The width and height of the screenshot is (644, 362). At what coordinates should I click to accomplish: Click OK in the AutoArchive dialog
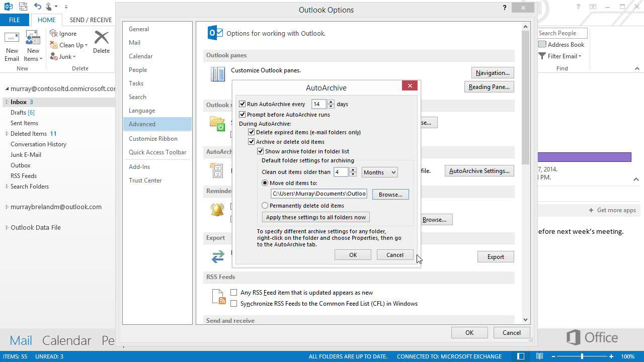pos(353,255)
